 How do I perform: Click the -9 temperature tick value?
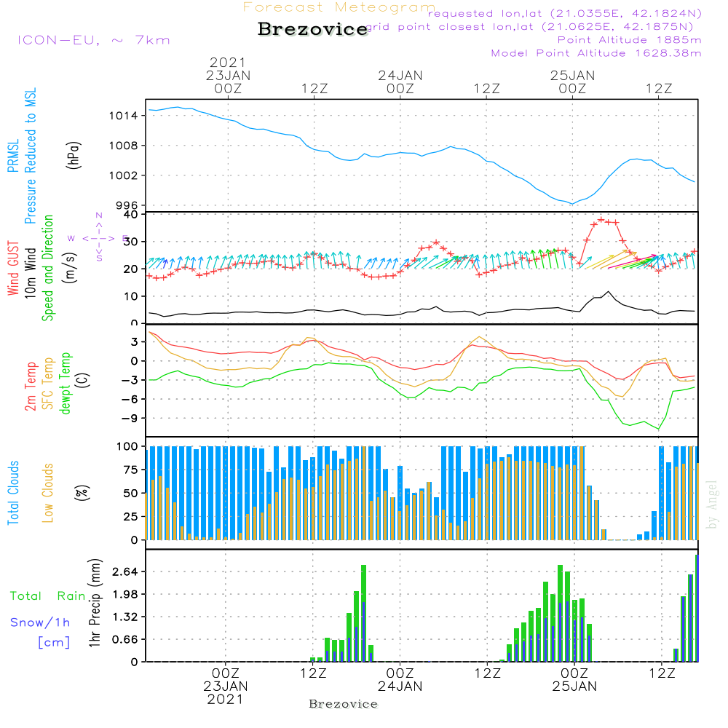(130, 419)
